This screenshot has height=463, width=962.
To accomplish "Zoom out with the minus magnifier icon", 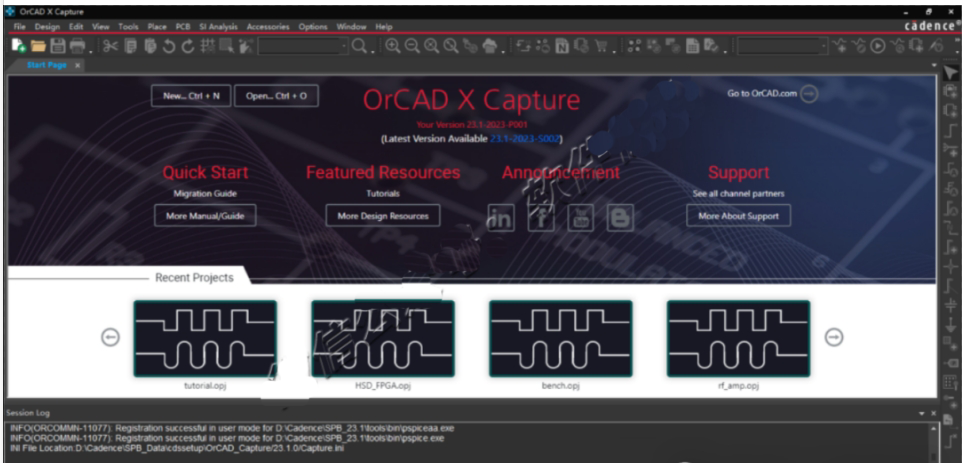I will pyautogui.click(x=412, y=45).
